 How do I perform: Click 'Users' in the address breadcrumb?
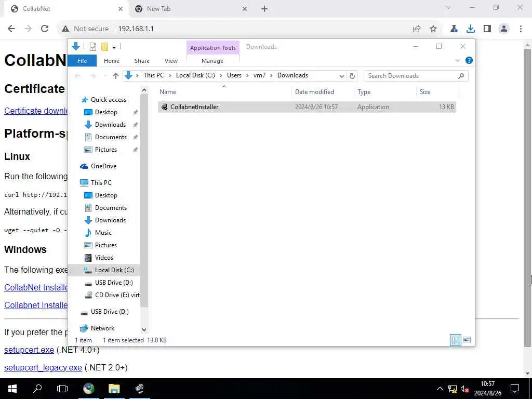coord(234,75)
